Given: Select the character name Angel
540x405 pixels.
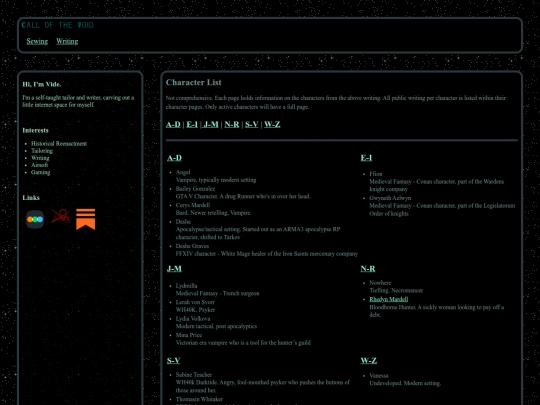Looking at the screenshot, I should click(x=183, y=172).
